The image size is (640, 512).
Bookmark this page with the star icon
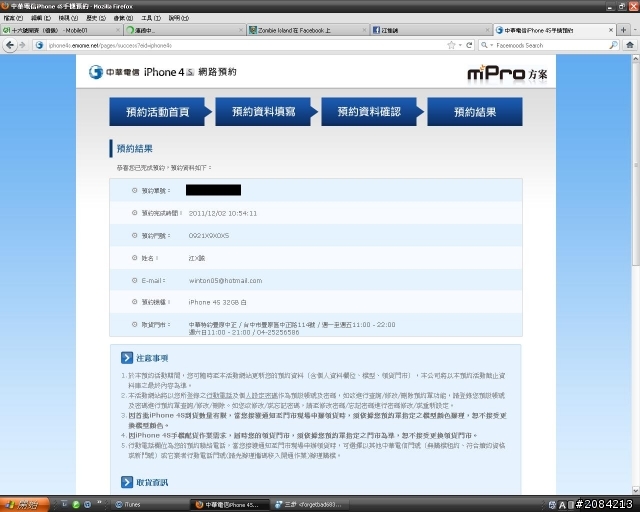pyautogui.click(x=451, y=45)
